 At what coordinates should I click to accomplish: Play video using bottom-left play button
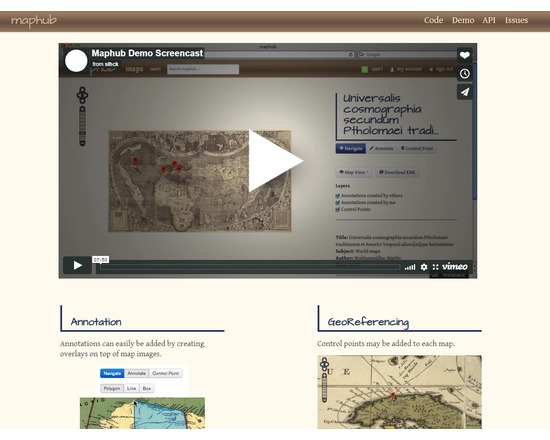coord(78,265)
